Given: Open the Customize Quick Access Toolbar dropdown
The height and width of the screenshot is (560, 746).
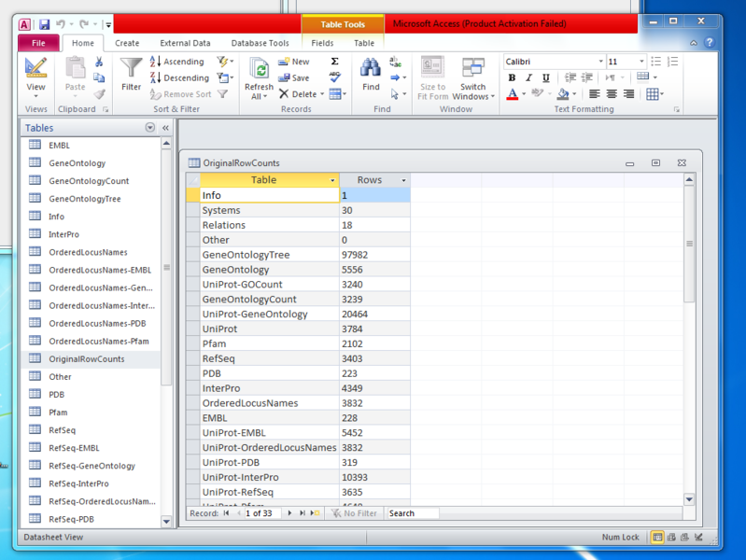Looking at the screenshot, I should click(108, 24).
